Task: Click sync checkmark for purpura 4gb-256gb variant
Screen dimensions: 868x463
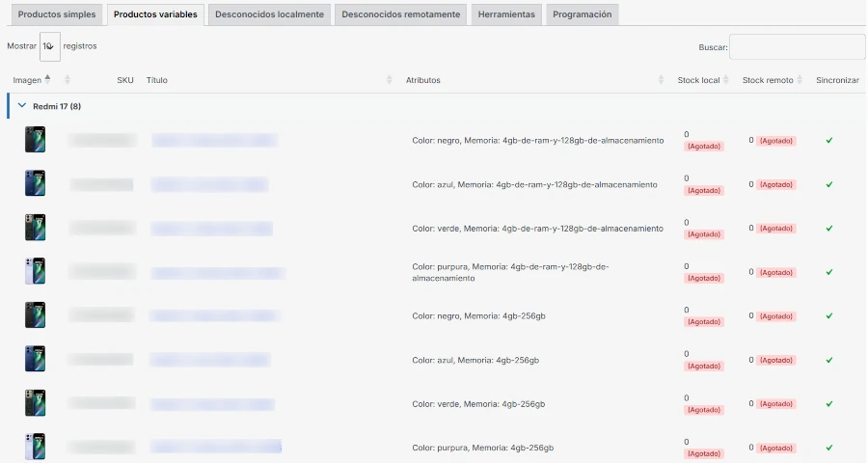Action: pos(828,448)
